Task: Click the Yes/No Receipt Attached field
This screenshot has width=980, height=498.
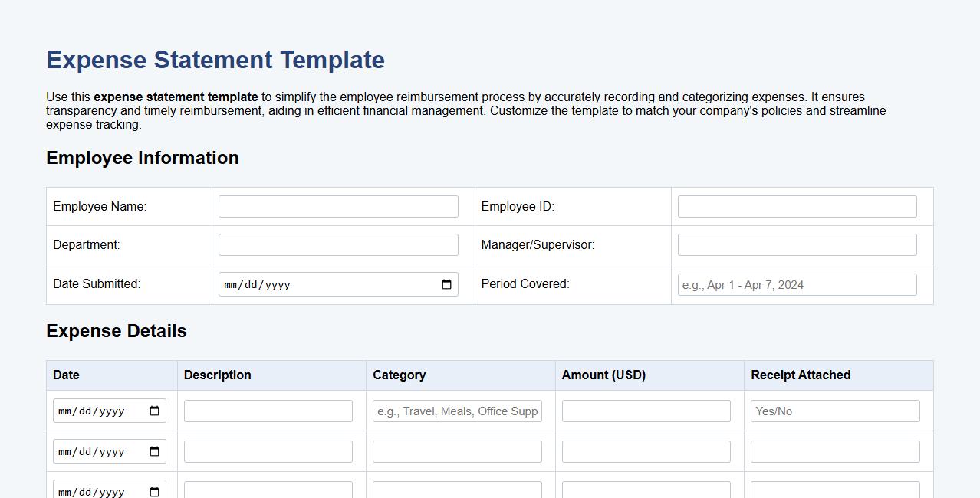Action: tap(835, 411)
